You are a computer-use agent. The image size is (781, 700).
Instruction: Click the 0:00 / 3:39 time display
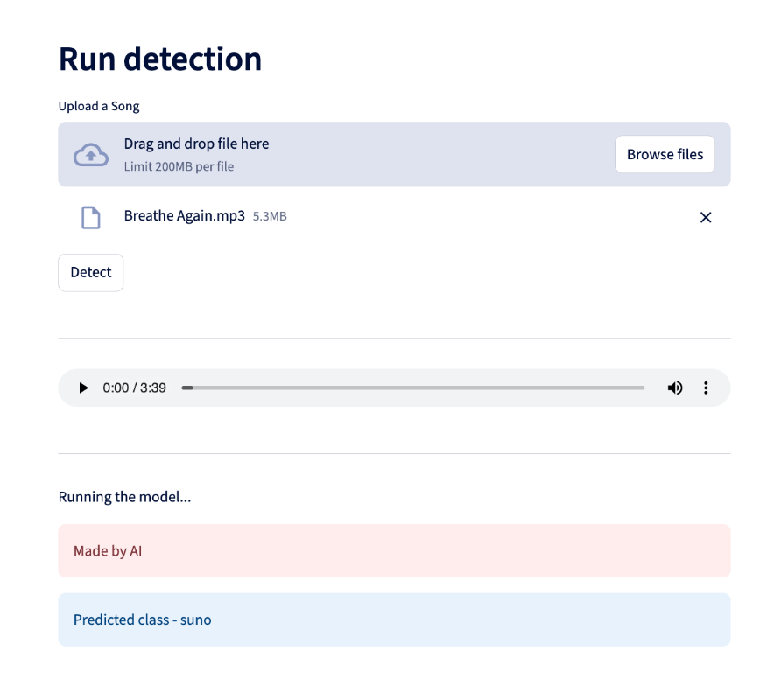(x=134, y=388)
